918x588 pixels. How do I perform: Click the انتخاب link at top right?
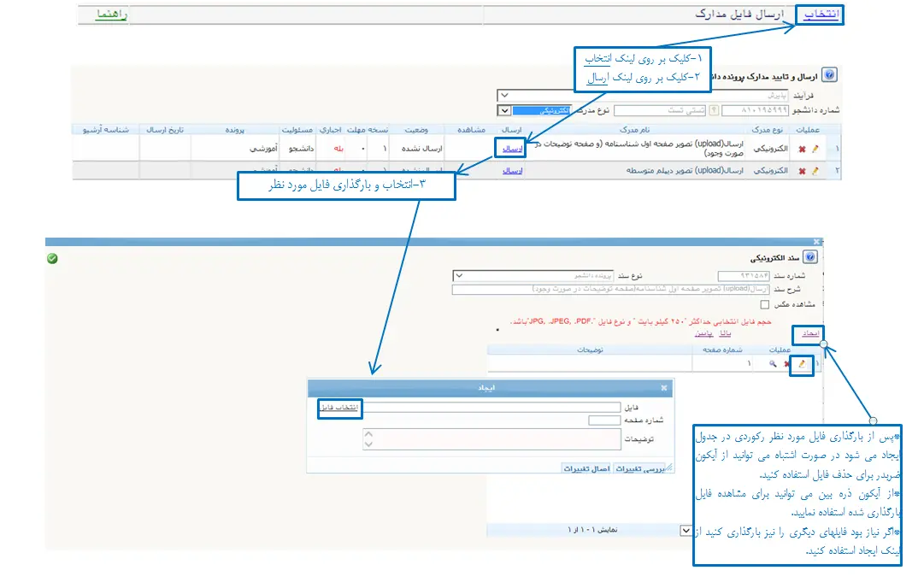821,15
